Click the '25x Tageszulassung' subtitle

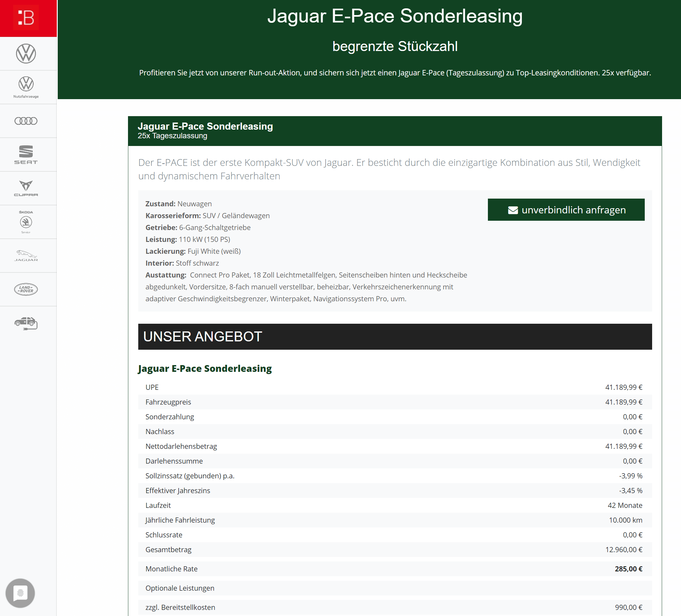click(172, 136)
